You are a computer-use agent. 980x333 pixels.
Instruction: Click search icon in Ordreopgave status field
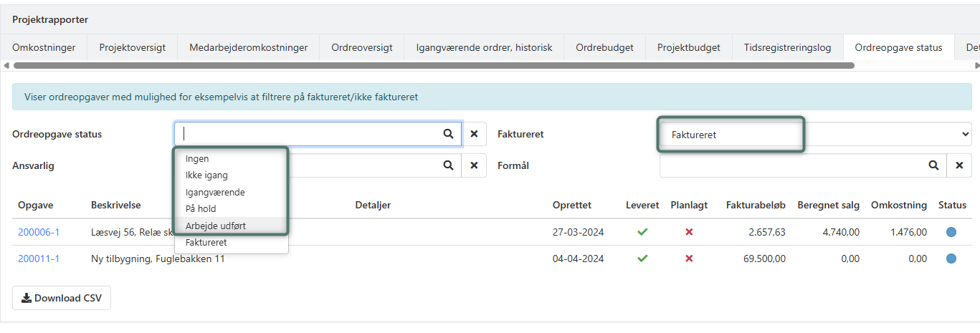[x=448, y=134]
